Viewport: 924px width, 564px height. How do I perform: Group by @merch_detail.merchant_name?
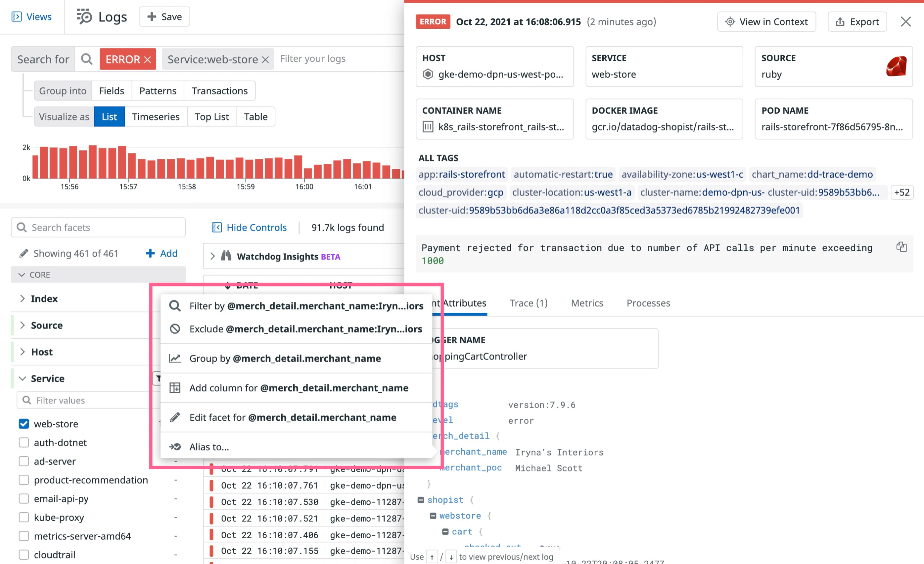coord(296,359)
